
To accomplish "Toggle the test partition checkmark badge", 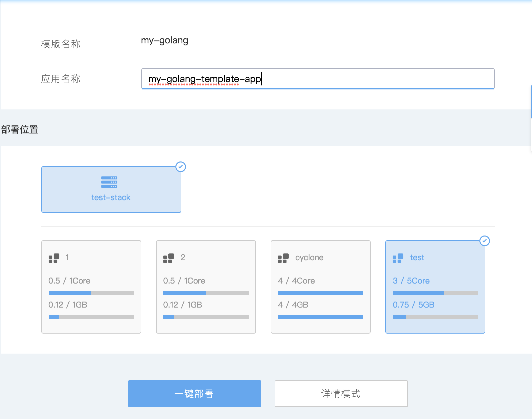I will (484, 241).
